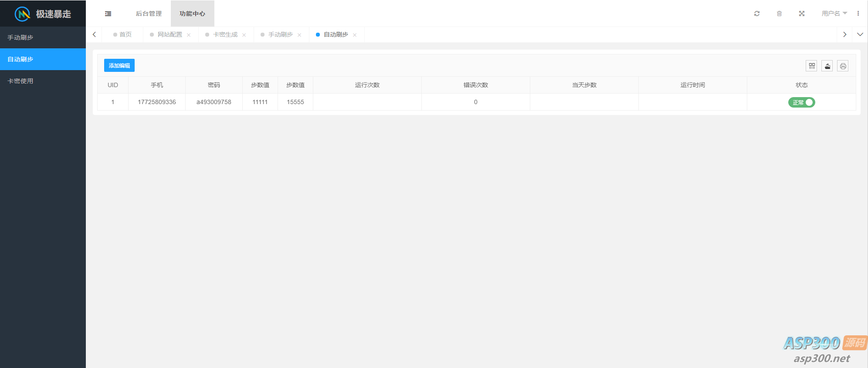Select 自动刷步 in the sidebar
868x368 pixels.
click(43, 59)
